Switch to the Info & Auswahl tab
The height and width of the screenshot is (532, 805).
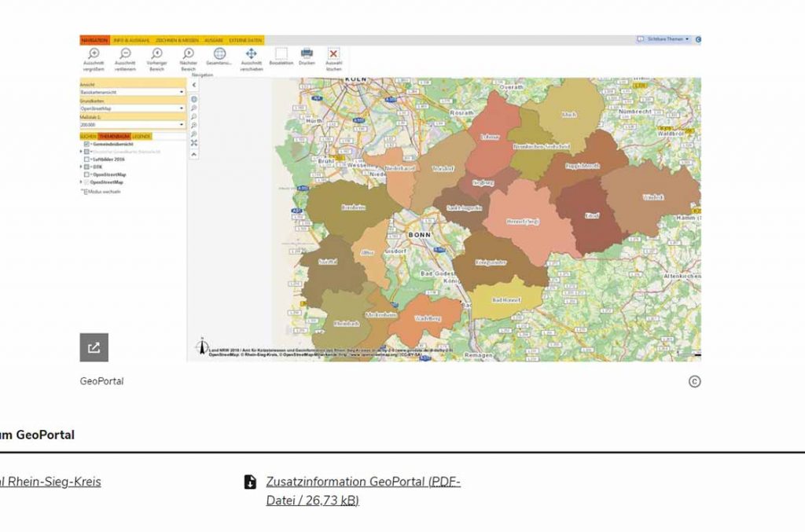coord(131,40)
